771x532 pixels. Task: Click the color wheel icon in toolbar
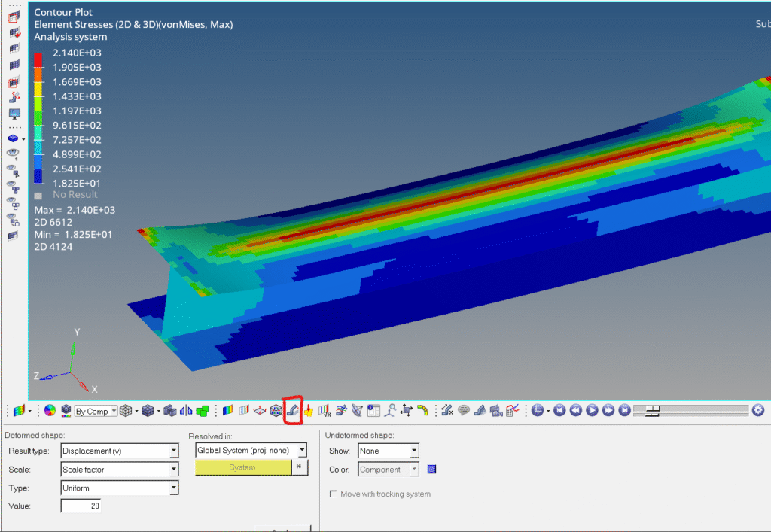click(50, 411)
